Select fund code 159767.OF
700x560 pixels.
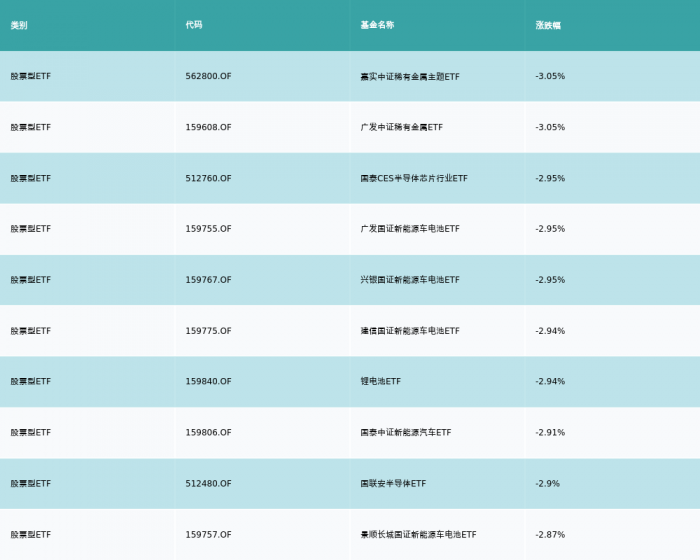[x=208, y=280]
